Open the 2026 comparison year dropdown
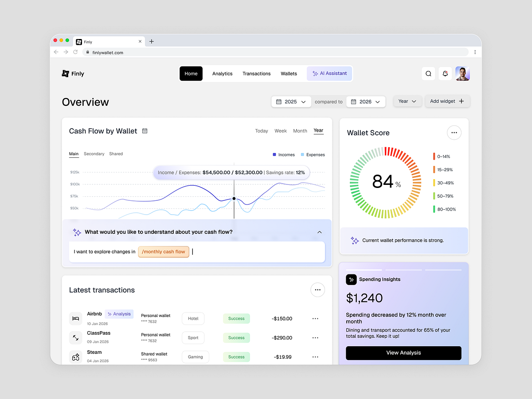The width and height of the screenshot is (532, 399). click(366, 102)
